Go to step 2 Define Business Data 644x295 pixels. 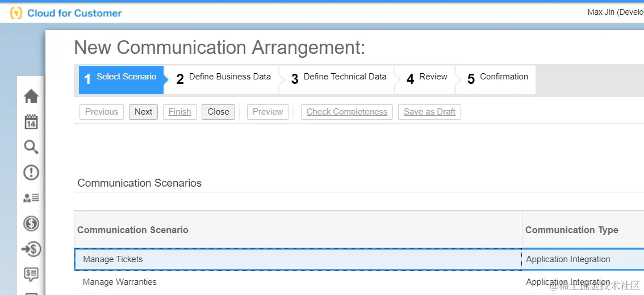(223, 79)
